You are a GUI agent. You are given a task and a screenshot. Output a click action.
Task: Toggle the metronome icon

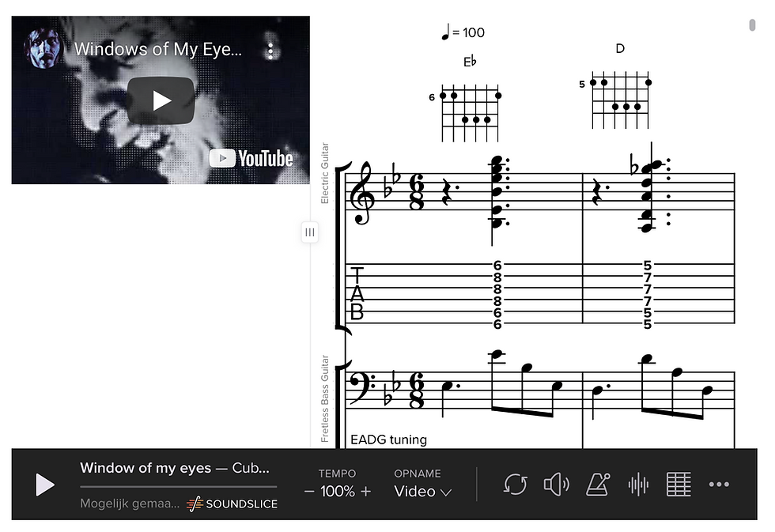coord(598,485)
